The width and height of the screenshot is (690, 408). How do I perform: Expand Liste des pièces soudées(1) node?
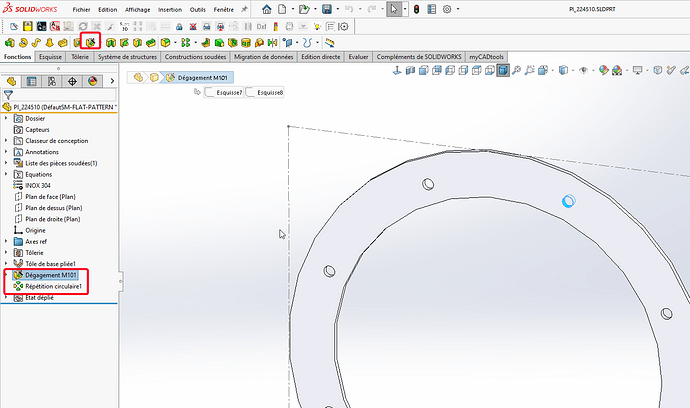(6, 163)
